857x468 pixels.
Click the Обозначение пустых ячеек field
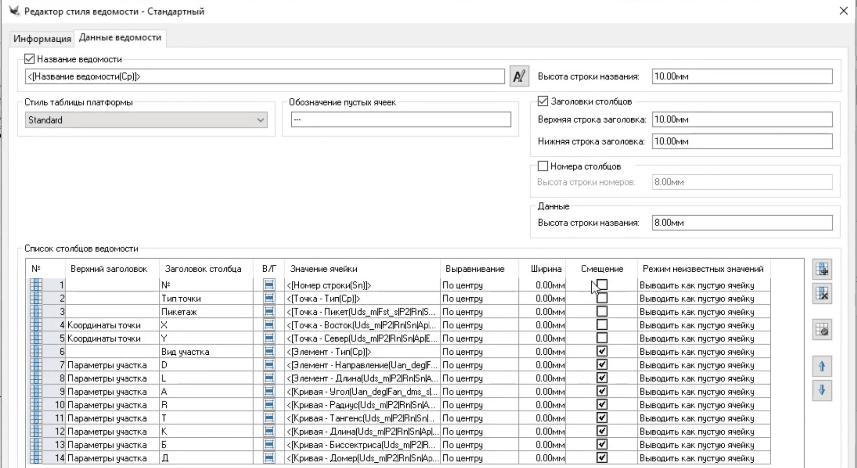[401, 120]
